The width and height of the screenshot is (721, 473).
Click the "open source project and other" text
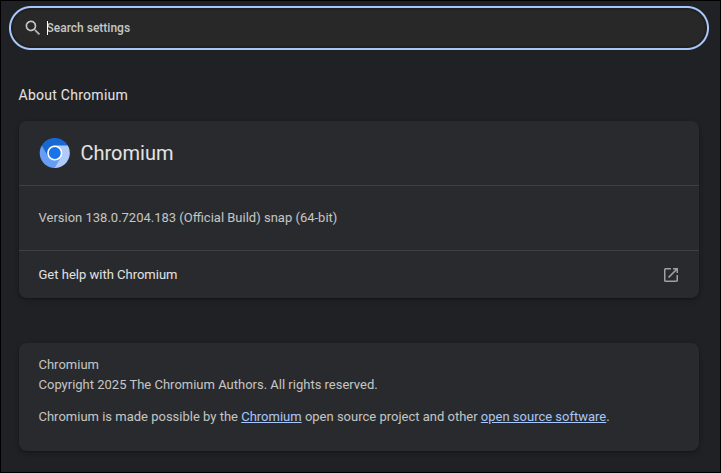(x=391, y=416)
